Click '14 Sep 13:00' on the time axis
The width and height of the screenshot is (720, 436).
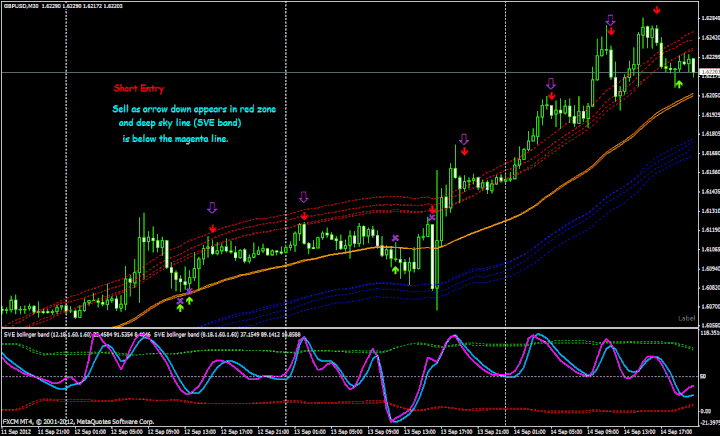point(641,432)
